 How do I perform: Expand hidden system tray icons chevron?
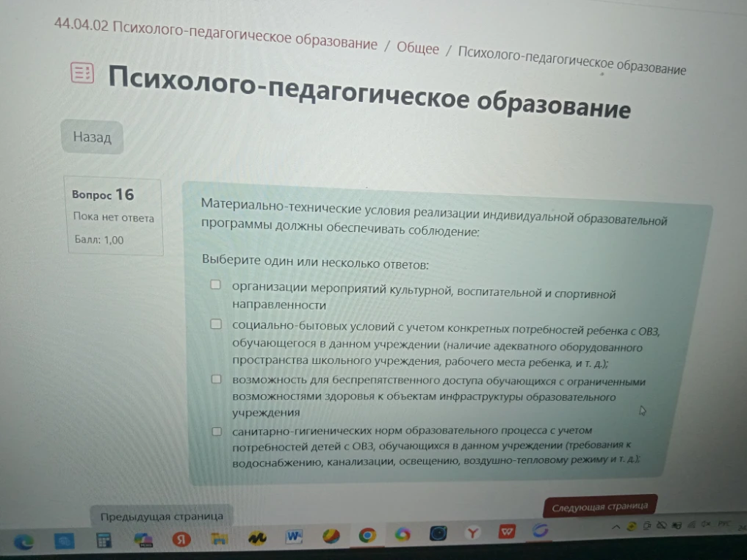[x=616, y=527]
